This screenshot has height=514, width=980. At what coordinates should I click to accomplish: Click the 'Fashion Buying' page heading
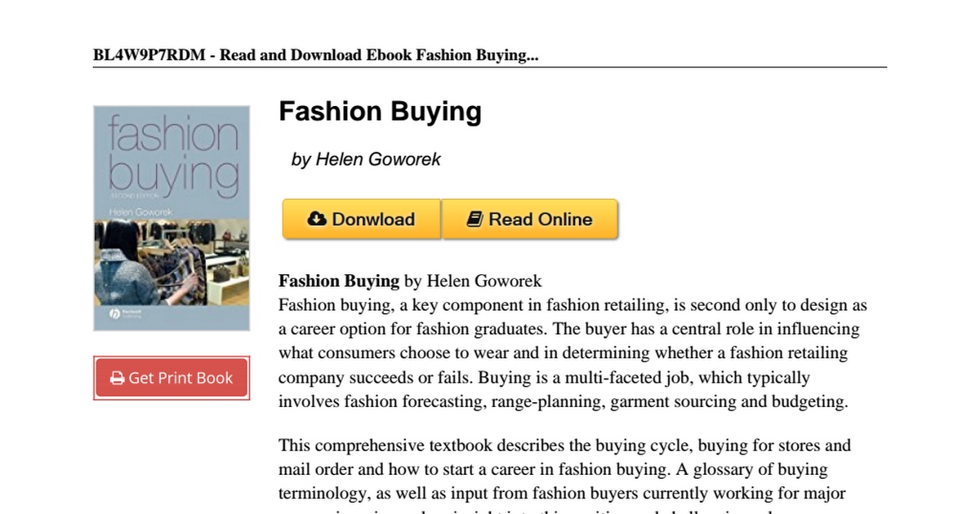click(380, 111)
